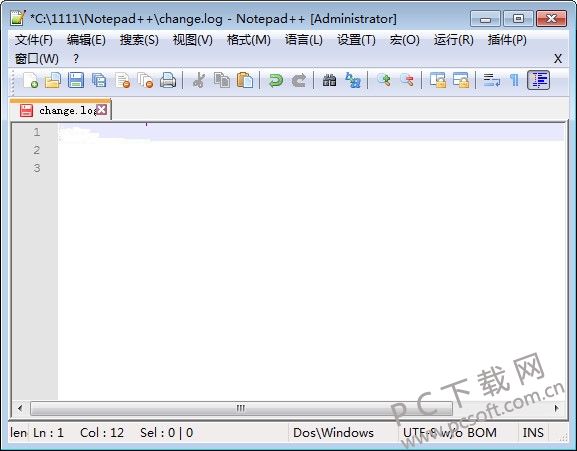Close the change.log tab

click(x=102, y=109)
